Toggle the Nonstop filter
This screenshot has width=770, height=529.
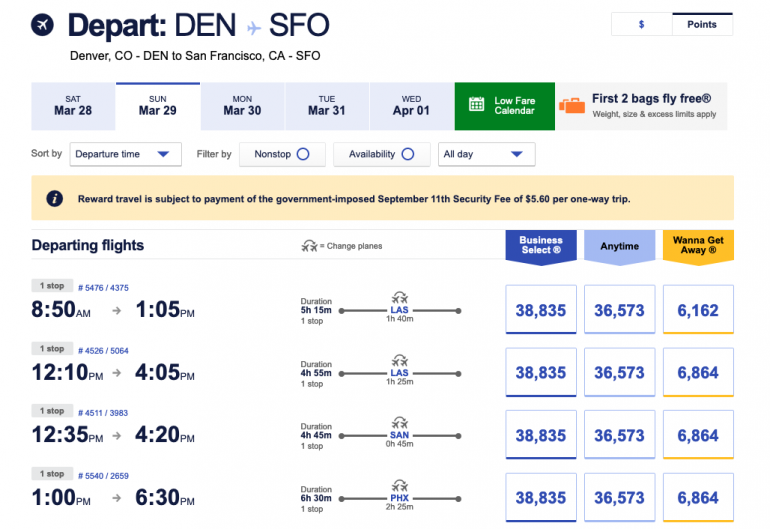pos(304,154)
